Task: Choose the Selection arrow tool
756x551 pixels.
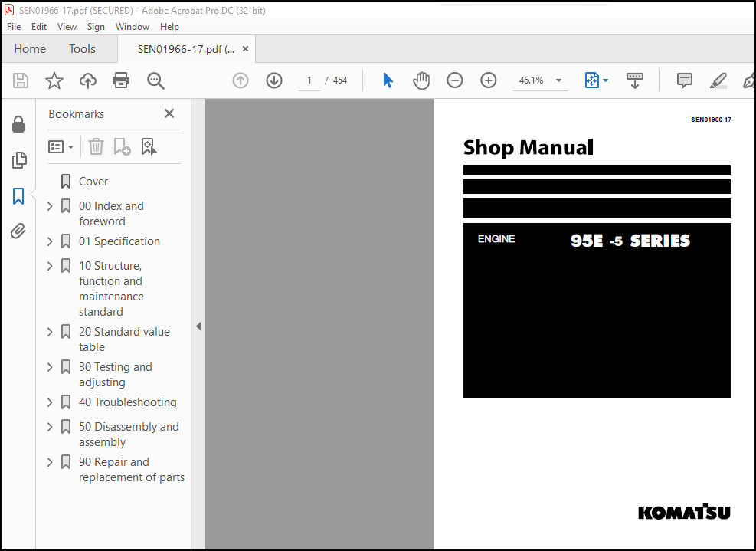Action: tap(388, 80)
